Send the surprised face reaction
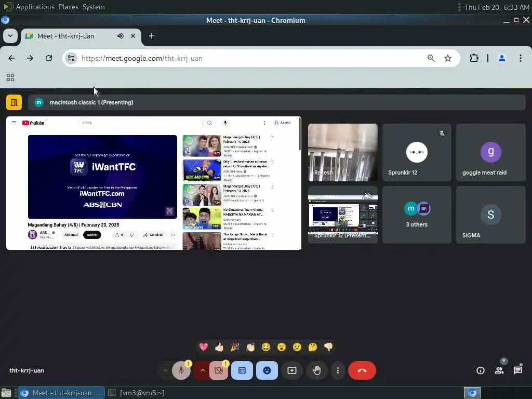 [x=282, y=347]
